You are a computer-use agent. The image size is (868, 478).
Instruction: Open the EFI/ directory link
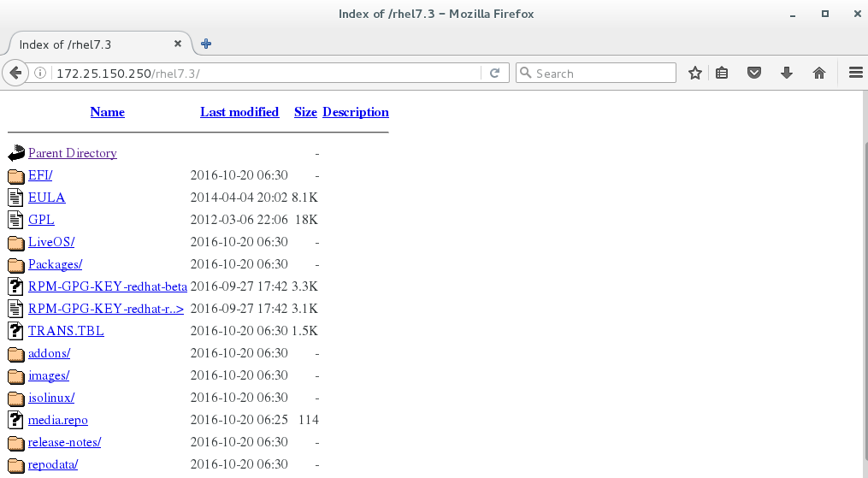point(40,175)
